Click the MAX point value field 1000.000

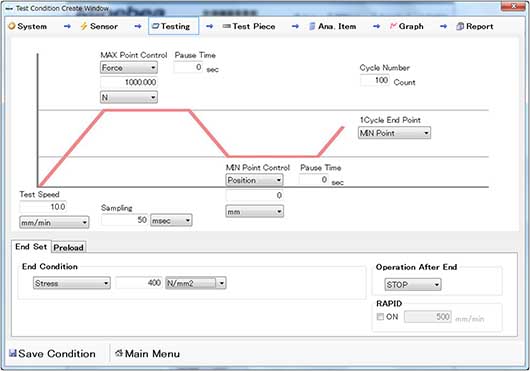[129, 82]
